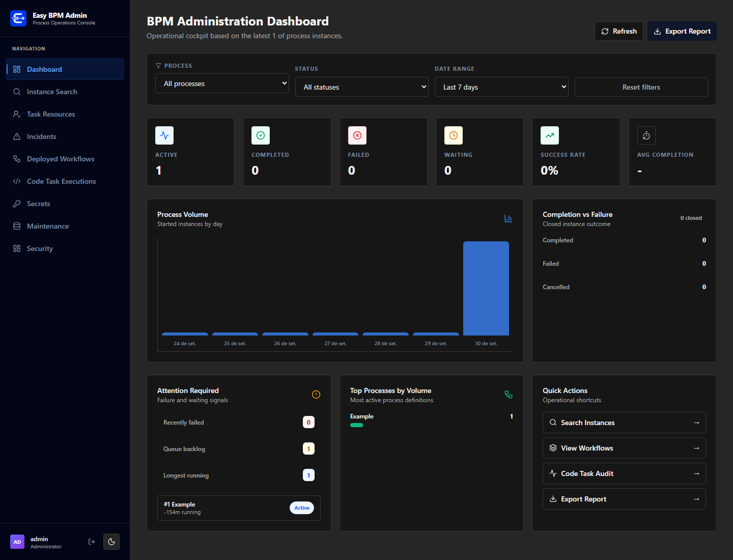Click the Refresh button

[x=619, y=31]
